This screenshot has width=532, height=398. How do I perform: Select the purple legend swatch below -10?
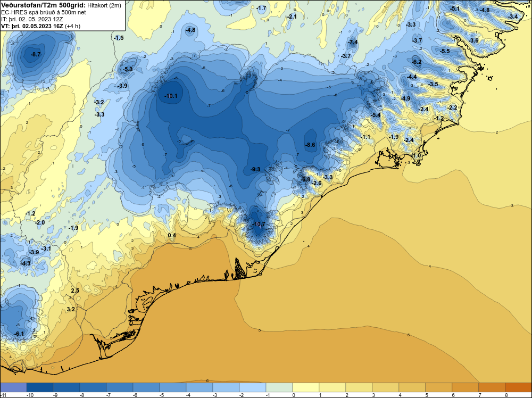point(13,387)
